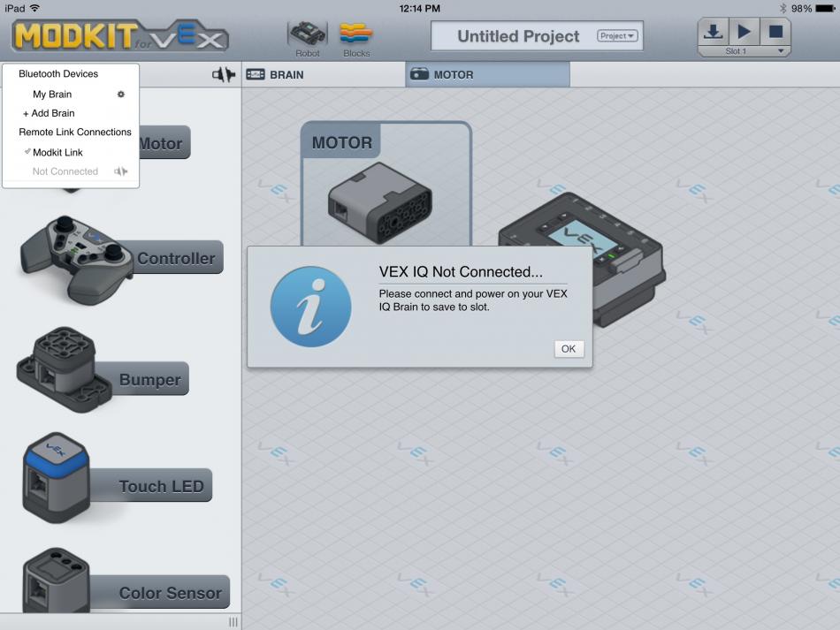This screenshot has height=630, width=840.
Task: Tap the Wi-Fi status icon
Action: tap(34, 8)
